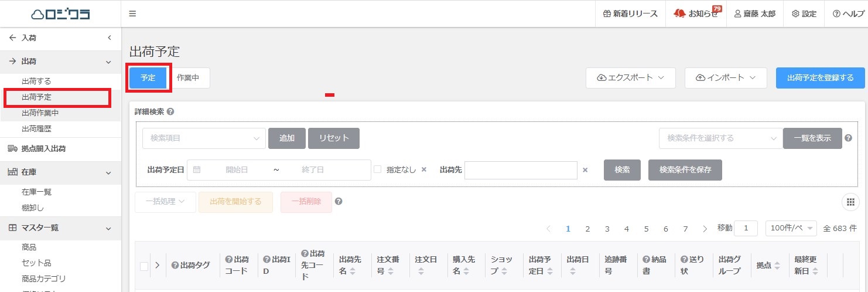Click the 出荷コード column help icon
The height and width of the screenshot is (292, 868).
click(x=228, y=259)
